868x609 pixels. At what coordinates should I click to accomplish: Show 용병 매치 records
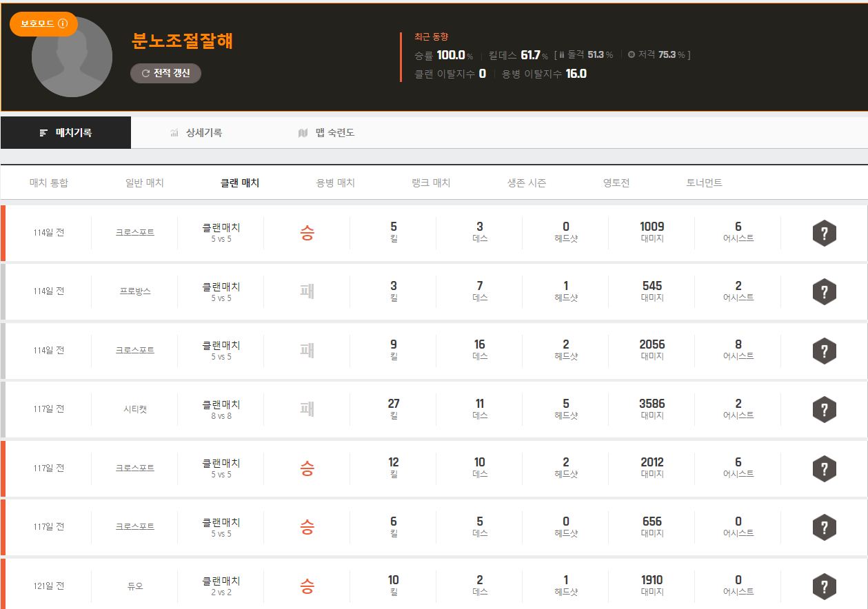coord(335,183)
